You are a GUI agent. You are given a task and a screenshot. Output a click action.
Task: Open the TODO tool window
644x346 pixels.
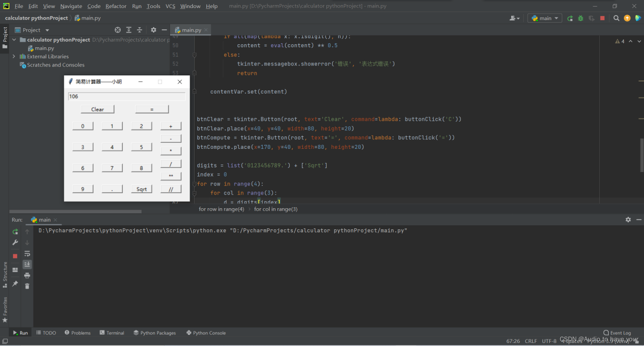click(46, 333)
